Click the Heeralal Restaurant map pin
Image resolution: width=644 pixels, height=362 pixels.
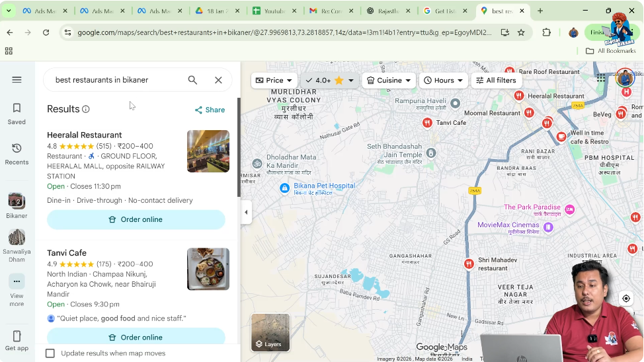519,96
